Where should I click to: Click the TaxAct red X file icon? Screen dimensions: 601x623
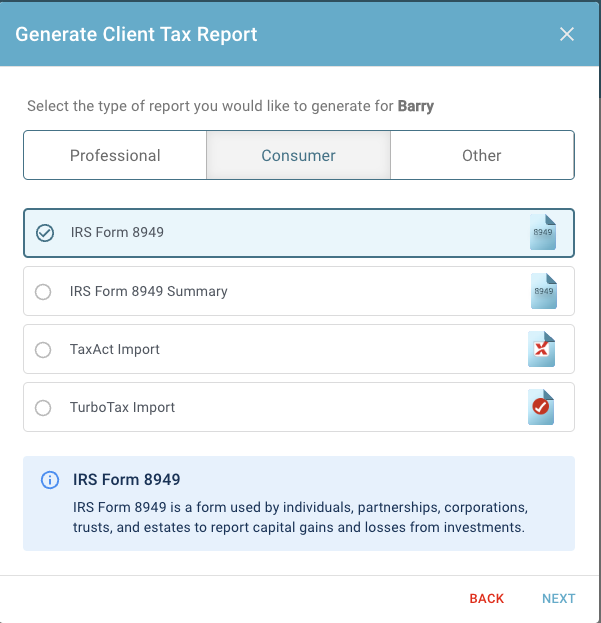pyautogui.click(x=541, y=349)
